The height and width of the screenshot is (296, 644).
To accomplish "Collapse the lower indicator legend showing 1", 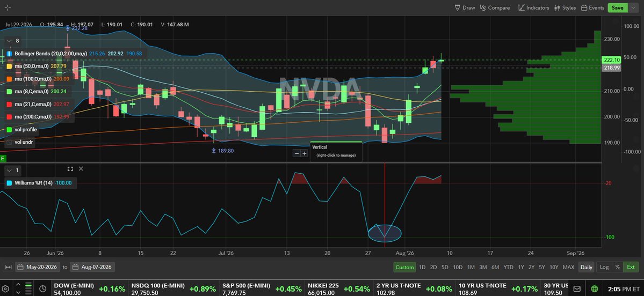I will coord(10,170).
